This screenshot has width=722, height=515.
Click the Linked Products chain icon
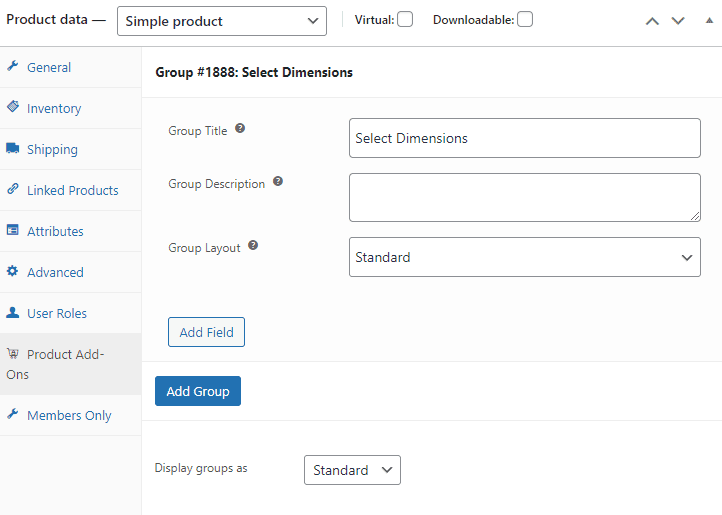coord(13,188)
